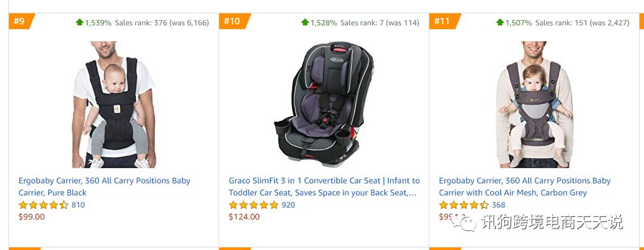The width and height of the screenshot is (644, 250).
Task: View the 810 customer reviews
Action: [x=78, y=205]
